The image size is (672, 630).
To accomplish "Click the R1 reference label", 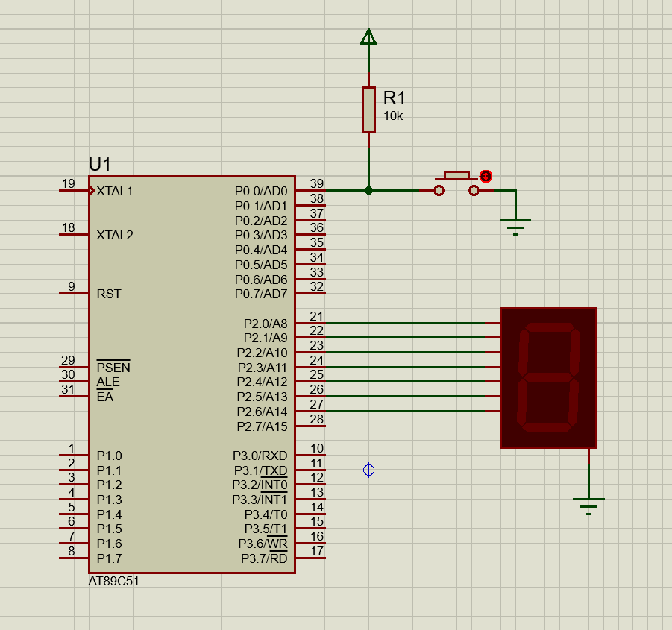I will pyautogui.click(x=394, y=98).
